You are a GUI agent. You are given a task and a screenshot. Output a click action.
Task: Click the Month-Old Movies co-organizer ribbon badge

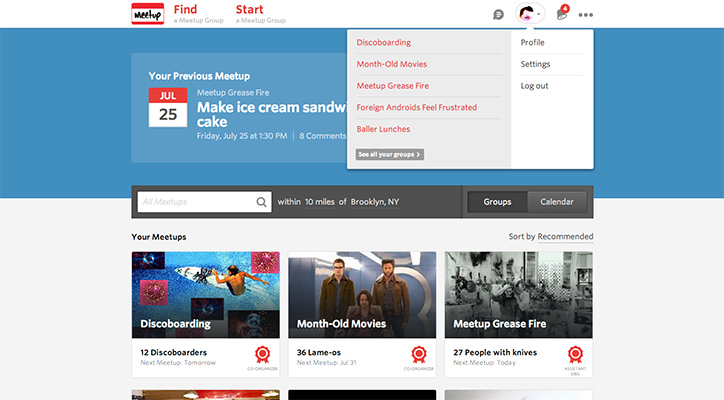pos(419,355)
